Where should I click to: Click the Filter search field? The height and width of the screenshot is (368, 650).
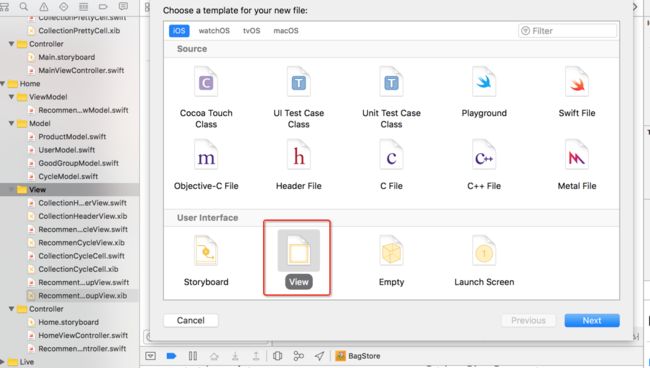pyautogui.click(x=567, y=31)
